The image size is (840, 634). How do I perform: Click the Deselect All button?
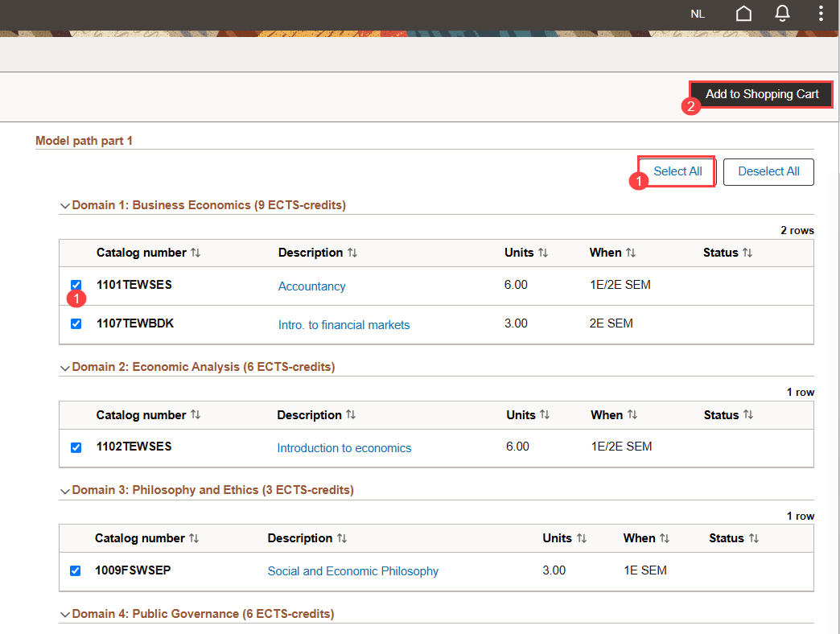click(768, 171)
